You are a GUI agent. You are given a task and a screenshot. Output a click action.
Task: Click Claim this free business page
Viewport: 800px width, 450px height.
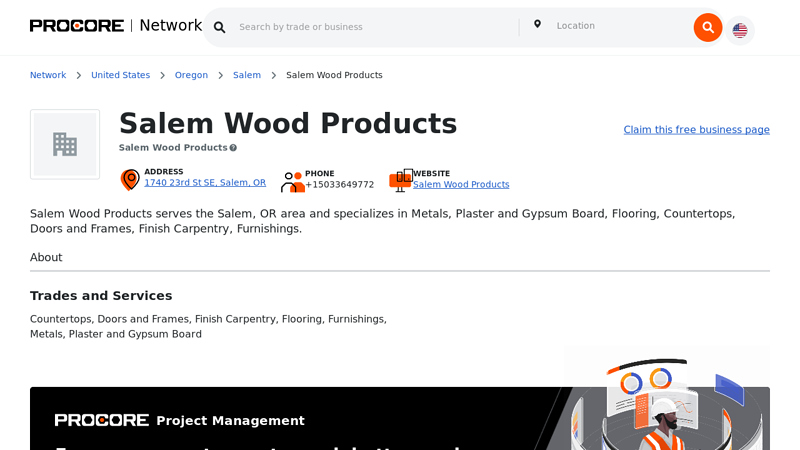point(696,130)
